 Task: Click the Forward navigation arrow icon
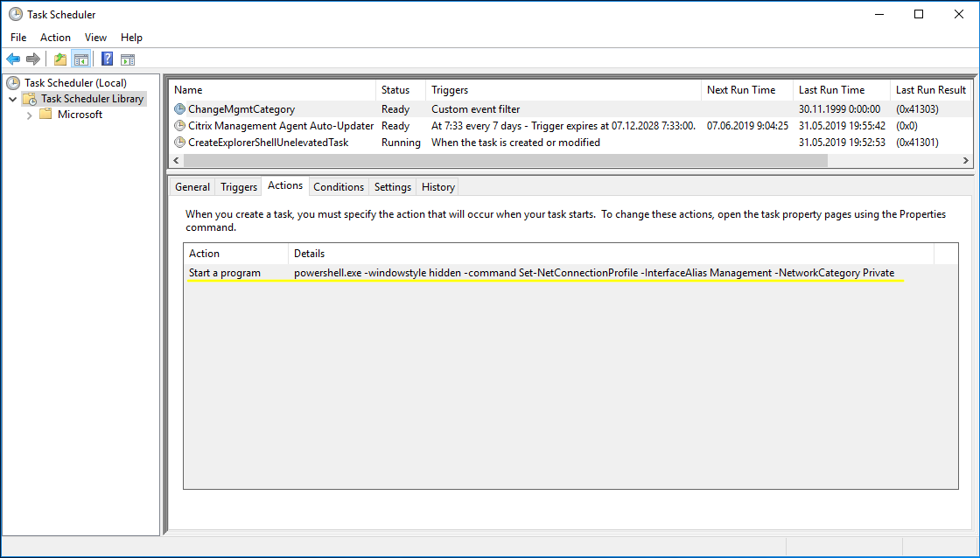click(33, 59)
